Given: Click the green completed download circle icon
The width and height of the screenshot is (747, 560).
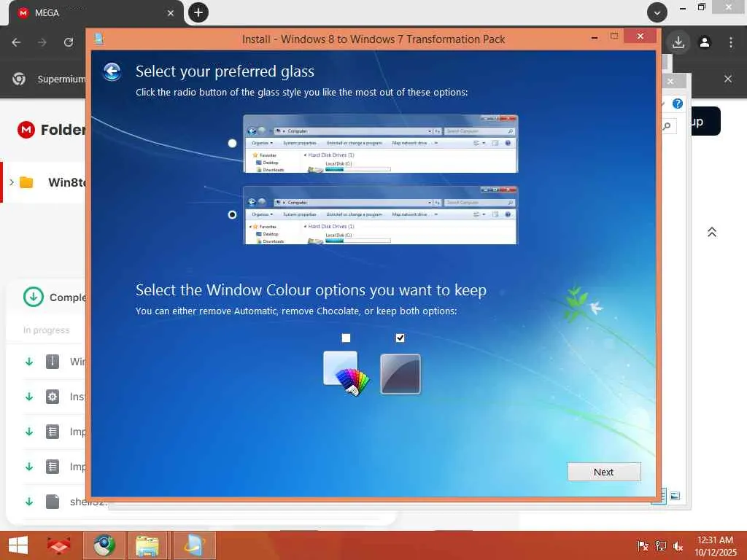Looking at the screenshot, I should pyautogui.click(x=34, y=297).
